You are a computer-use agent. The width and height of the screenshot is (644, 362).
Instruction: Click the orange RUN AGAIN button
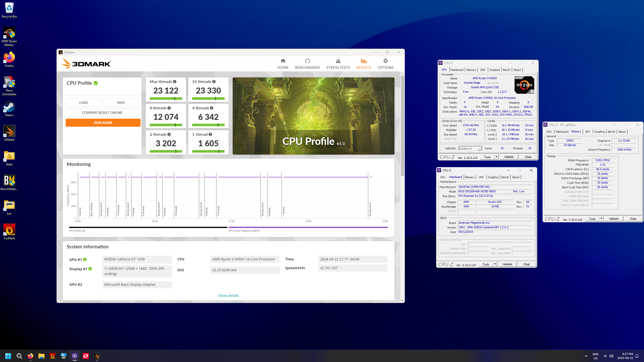(103, 123)
